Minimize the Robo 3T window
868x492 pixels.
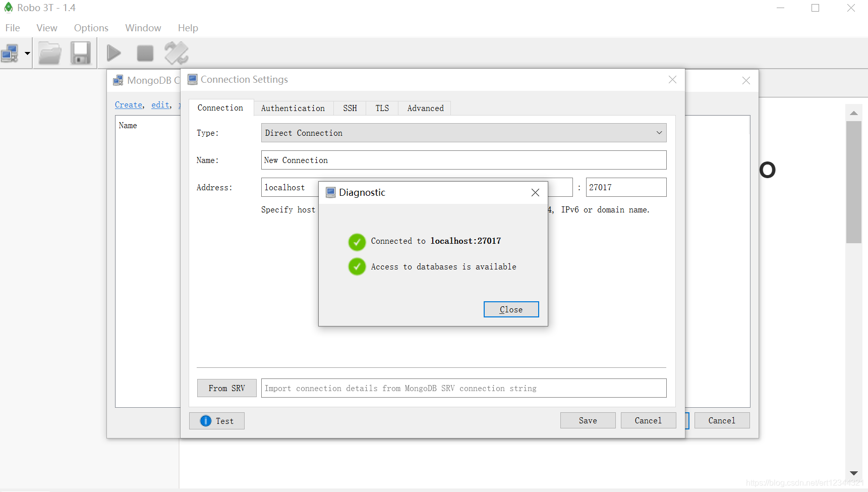click(781, 8)
